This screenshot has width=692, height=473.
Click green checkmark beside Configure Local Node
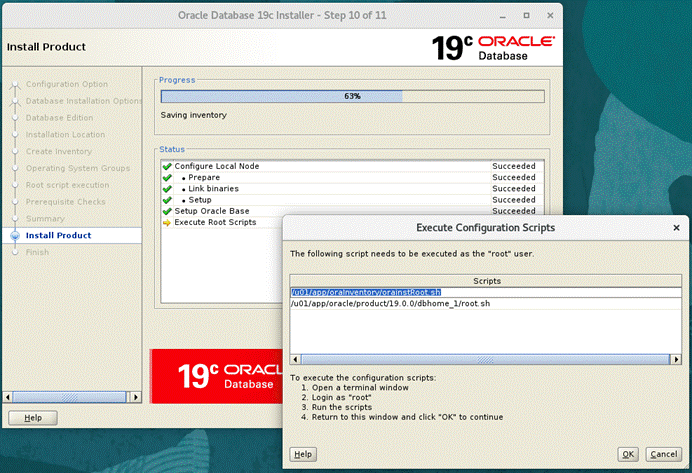point(167,166)
